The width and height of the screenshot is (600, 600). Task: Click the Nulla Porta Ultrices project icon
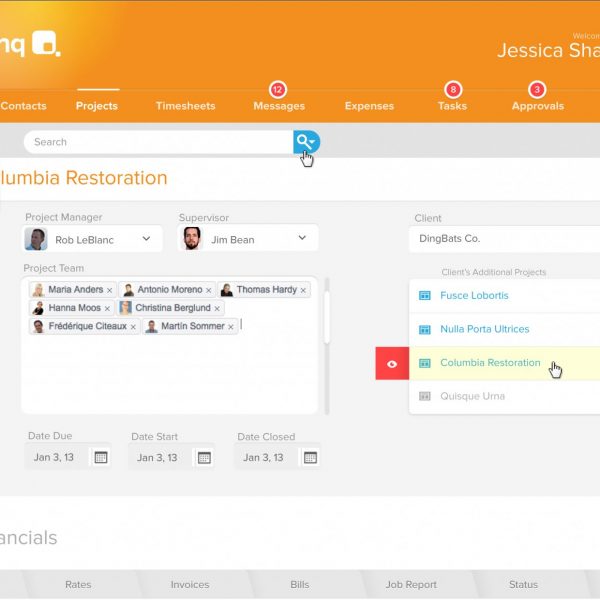(x=424, y=329)
